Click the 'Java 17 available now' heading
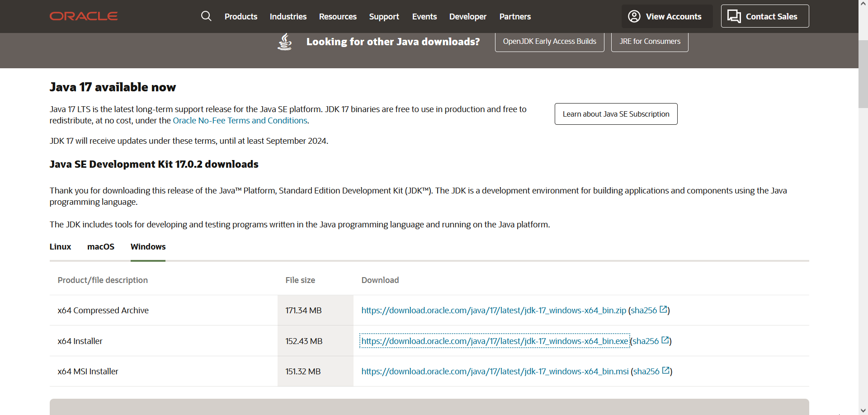868x415 pixels. 113,87
